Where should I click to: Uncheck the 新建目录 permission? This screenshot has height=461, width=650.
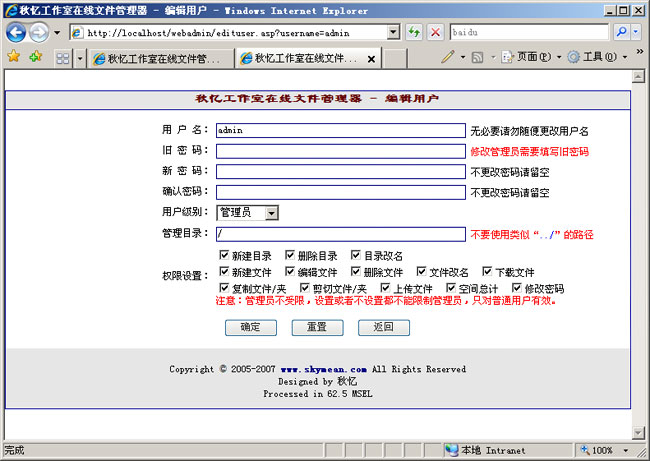pyautogui.click(x=224, y=255)
